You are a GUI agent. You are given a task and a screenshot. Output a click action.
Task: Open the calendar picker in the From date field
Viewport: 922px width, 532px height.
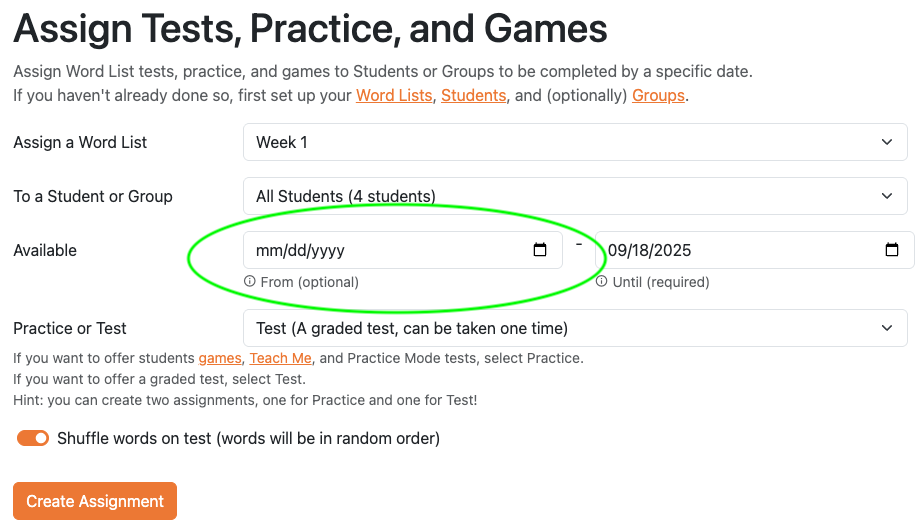[540, 251]
